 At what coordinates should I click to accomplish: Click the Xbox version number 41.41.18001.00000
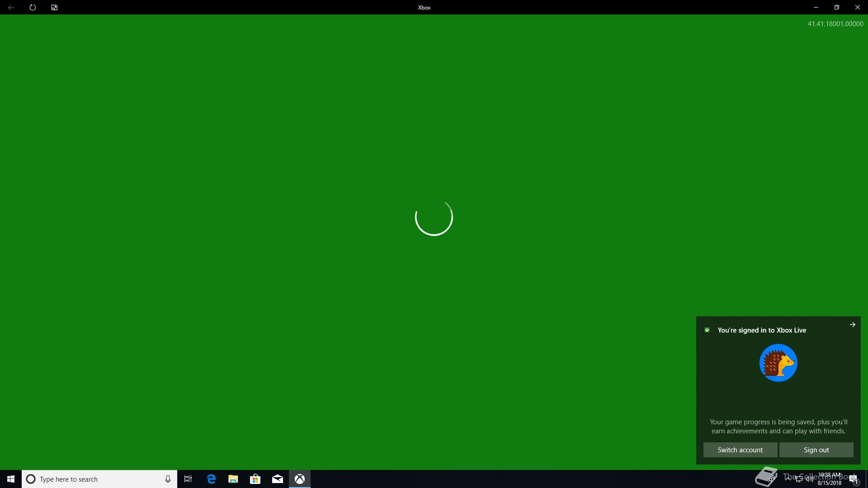click(835, 23)
